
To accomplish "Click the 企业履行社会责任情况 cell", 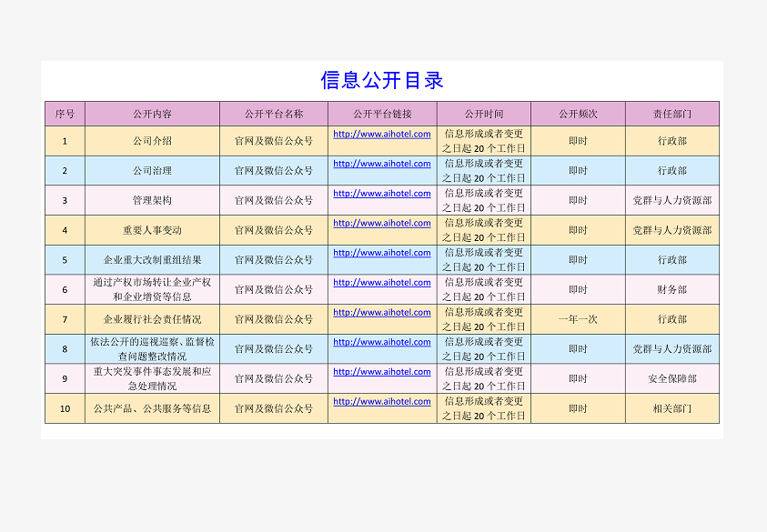I will tap(153, 319).
